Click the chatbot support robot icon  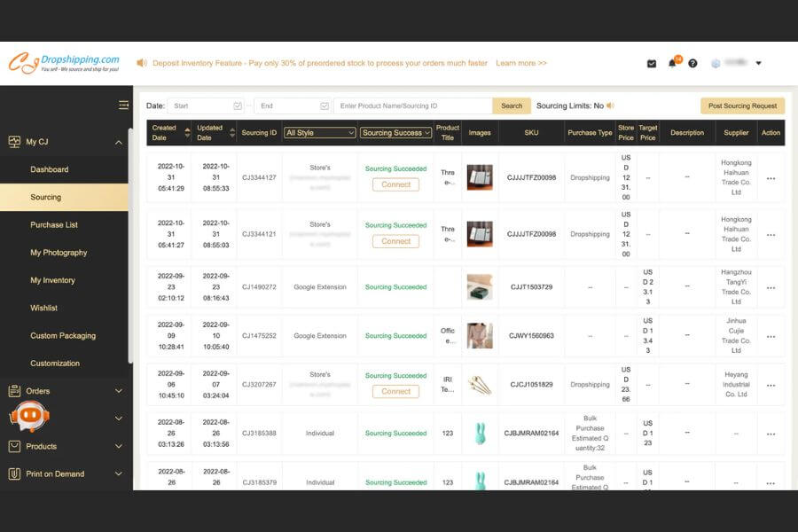[29, 417]
